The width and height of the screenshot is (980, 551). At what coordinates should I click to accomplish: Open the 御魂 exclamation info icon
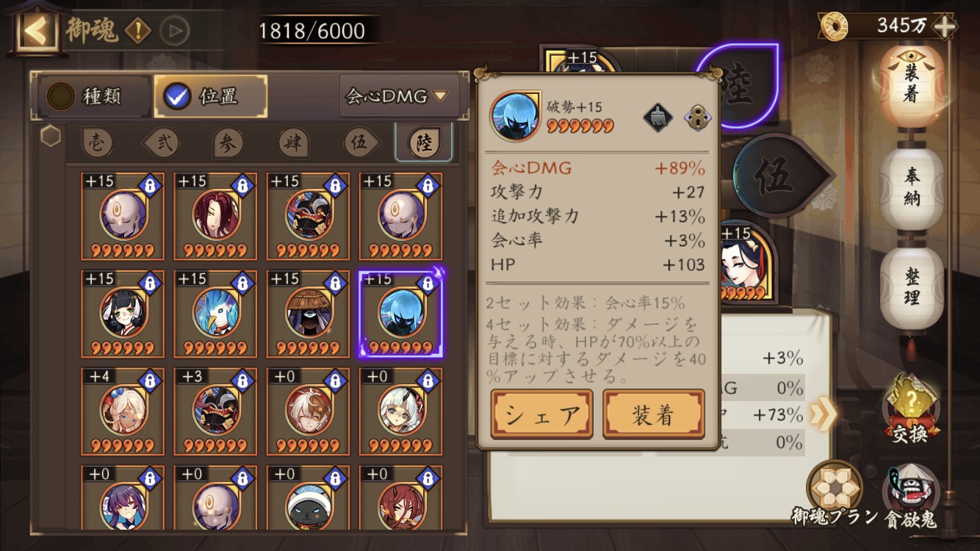coord(138,31)
